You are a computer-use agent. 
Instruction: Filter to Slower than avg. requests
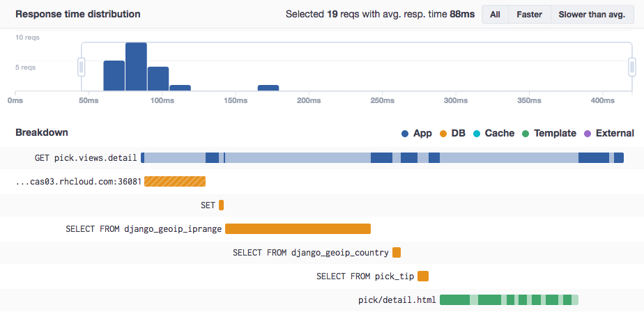click(592, 14)
